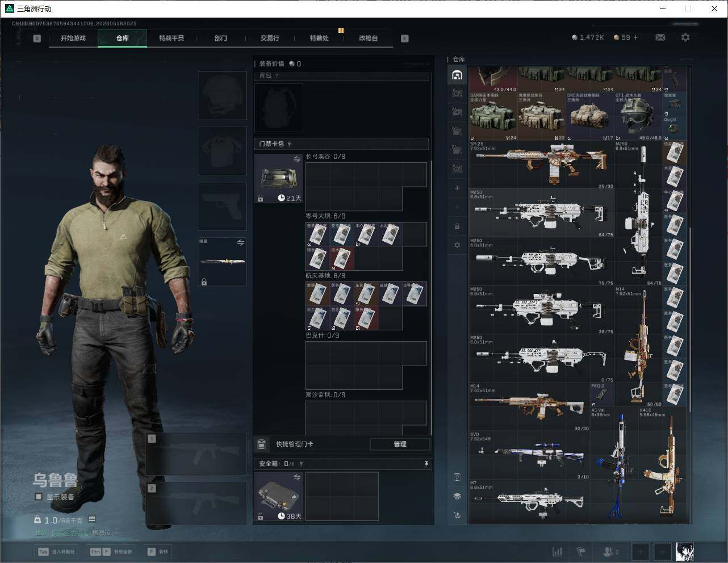Select the 仓库 tab
Viewport: 728px width, 563px height.
pyautogui.click(x=122, y=38)
